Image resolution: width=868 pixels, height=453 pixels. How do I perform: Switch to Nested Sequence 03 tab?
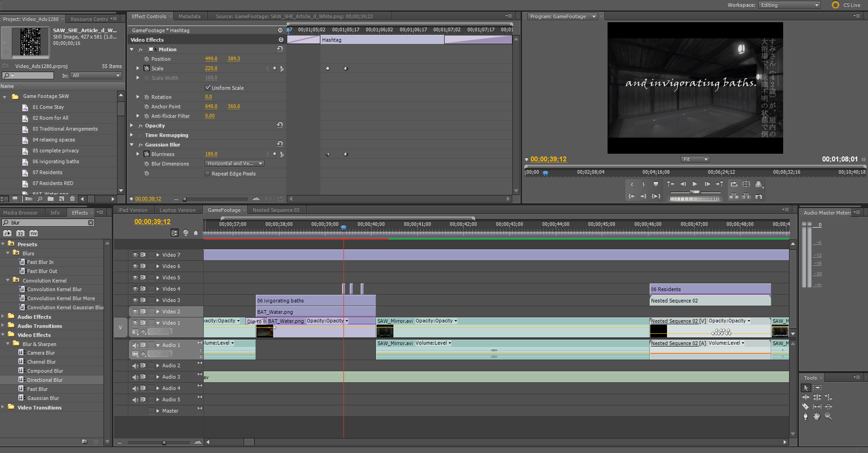(276, 210)
